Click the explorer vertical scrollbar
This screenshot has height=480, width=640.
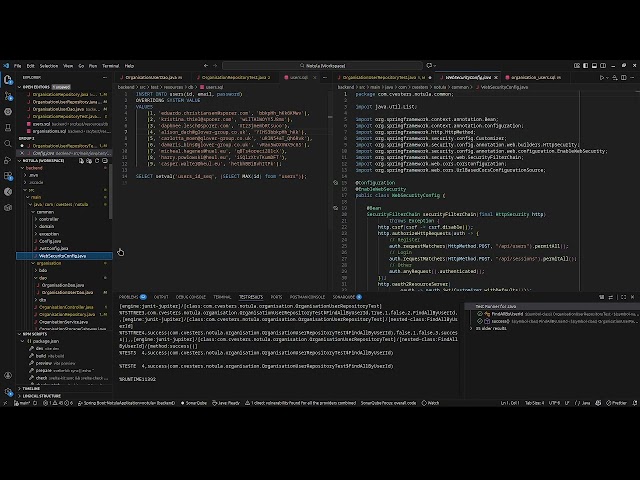click(x=110, y=192)
